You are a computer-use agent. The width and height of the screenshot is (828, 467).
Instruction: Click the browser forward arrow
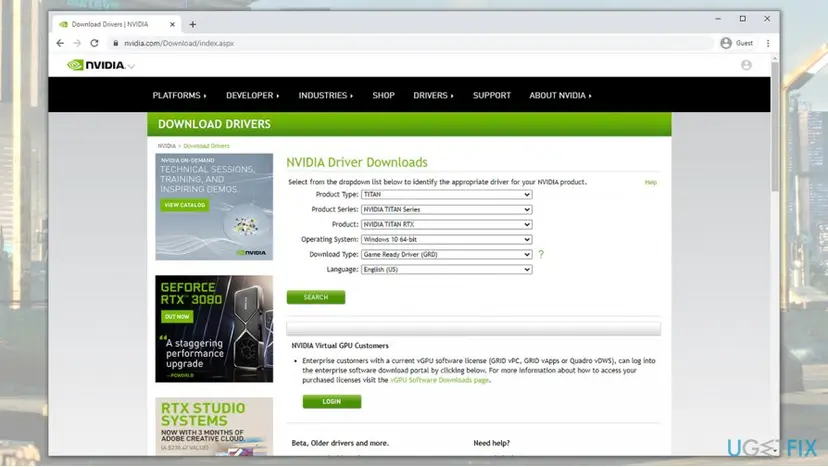click(77, 43)
